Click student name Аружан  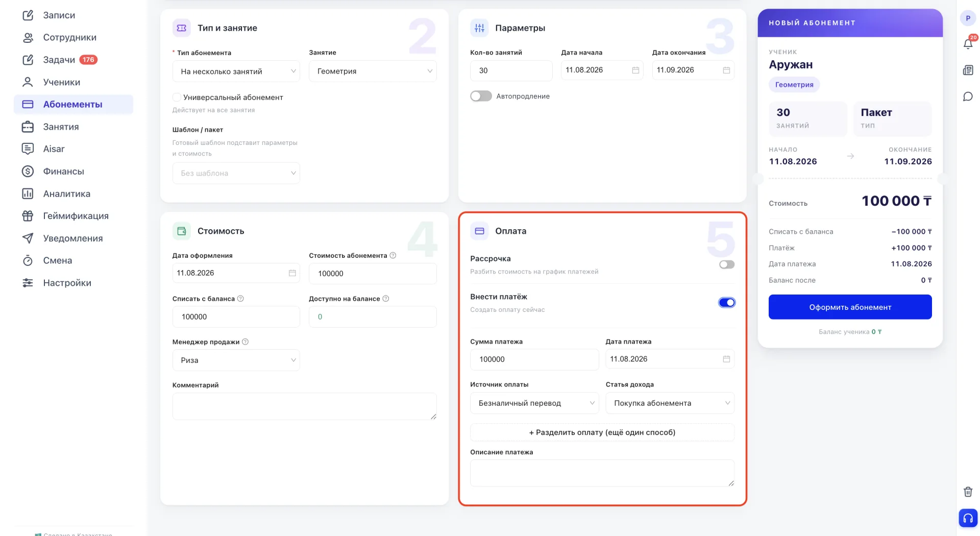click(791, 65)
